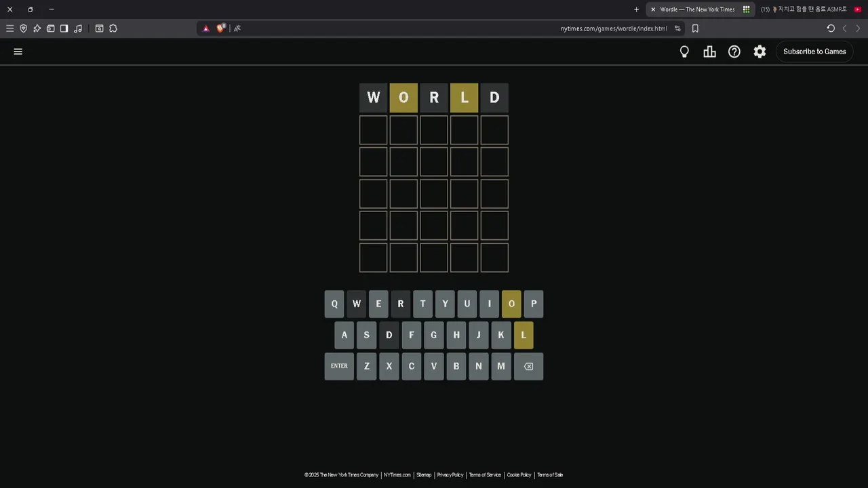This screenshot has width=868, height=488.
Task: Open the Wordle hint lightbulb icon
Action: pos(684,52)
